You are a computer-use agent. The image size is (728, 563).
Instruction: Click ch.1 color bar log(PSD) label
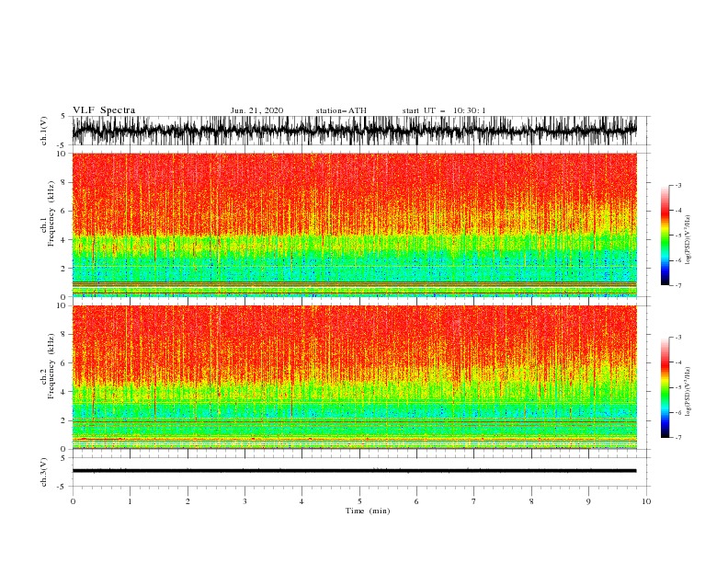(688, 240)
